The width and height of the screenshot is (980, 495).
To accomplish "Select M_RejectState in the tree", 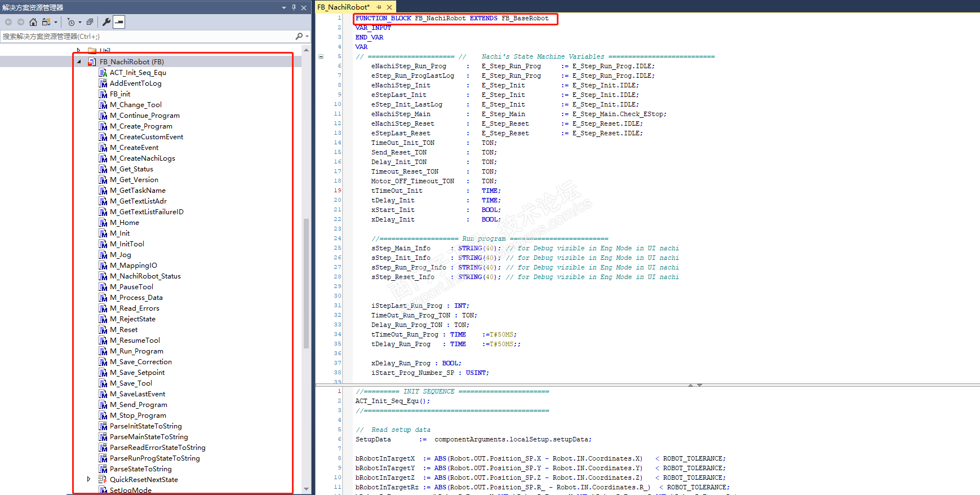I will 132,319.
